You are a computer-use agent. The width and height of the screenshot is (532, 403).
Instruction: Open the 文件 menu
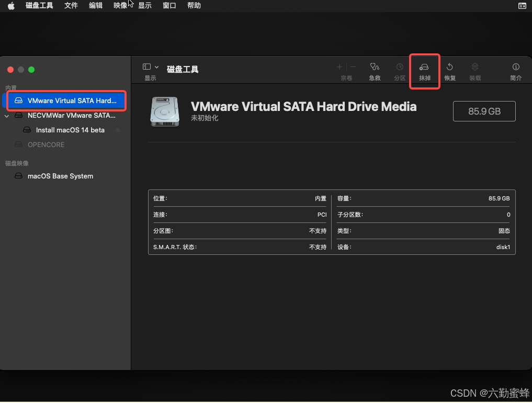tap(71, 5)
